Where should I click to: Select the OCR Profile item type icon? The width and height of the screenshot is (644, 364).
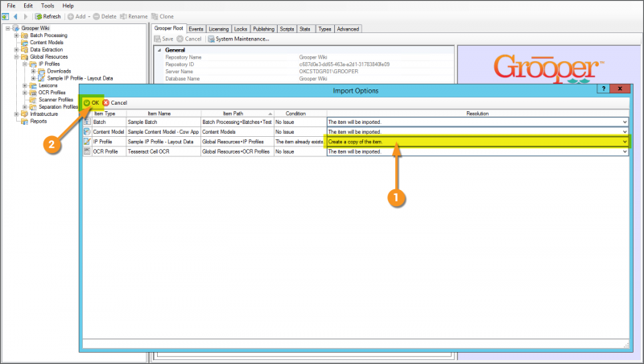coord(87,151)
